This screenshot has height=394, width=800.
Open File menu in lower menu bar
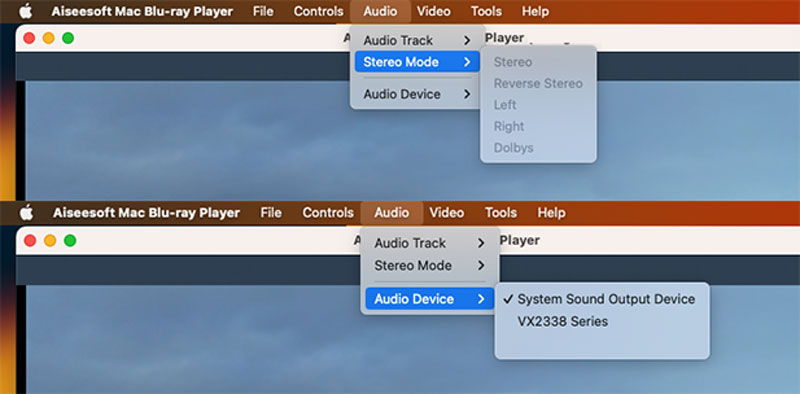[271, 212]
